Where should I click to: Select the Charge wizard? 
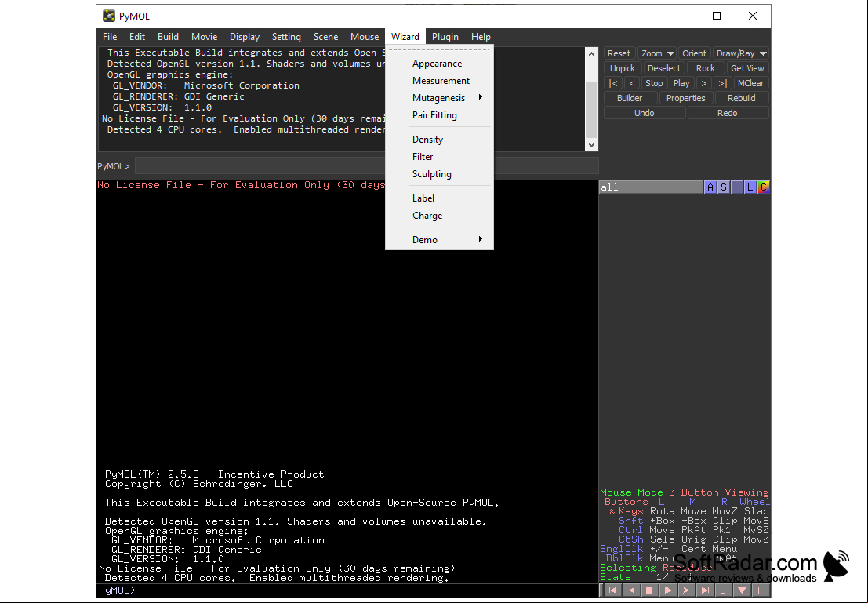439,216
